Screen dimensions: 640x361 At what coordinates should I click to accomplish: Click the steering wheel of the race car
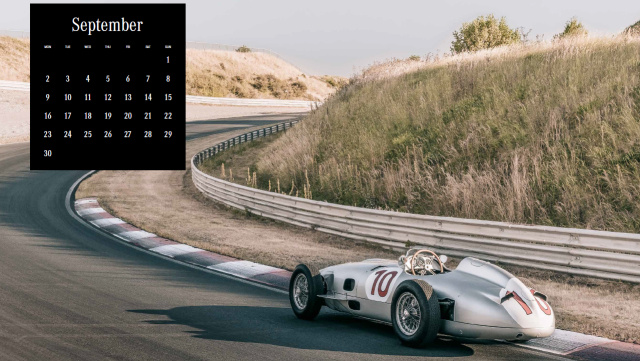[x=427, y=262]
